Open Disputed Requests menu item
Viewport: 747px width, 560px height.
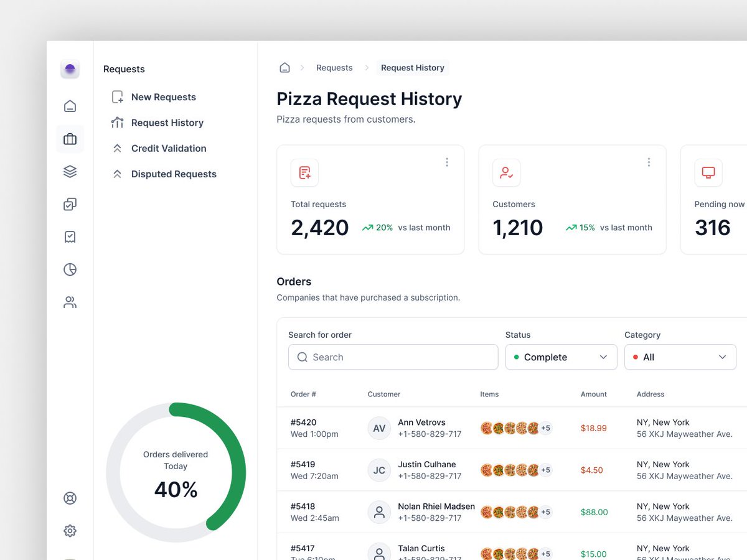coord(174,174)
